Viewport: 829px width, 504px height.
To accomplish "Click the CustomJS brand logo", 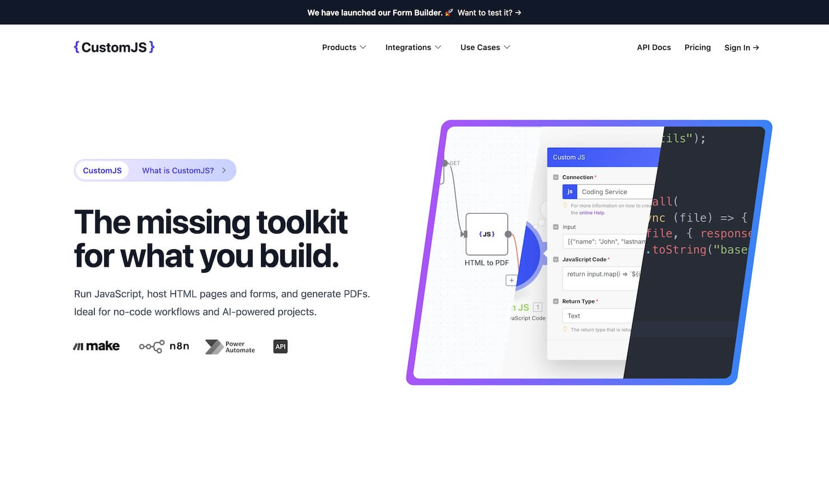I will coord(114,47).
